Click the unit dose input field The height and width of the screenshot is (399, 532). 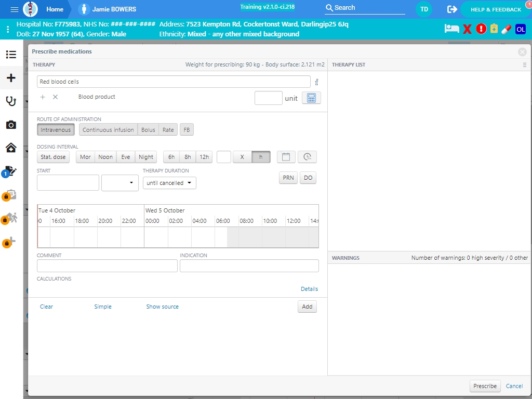coord(269,98)
